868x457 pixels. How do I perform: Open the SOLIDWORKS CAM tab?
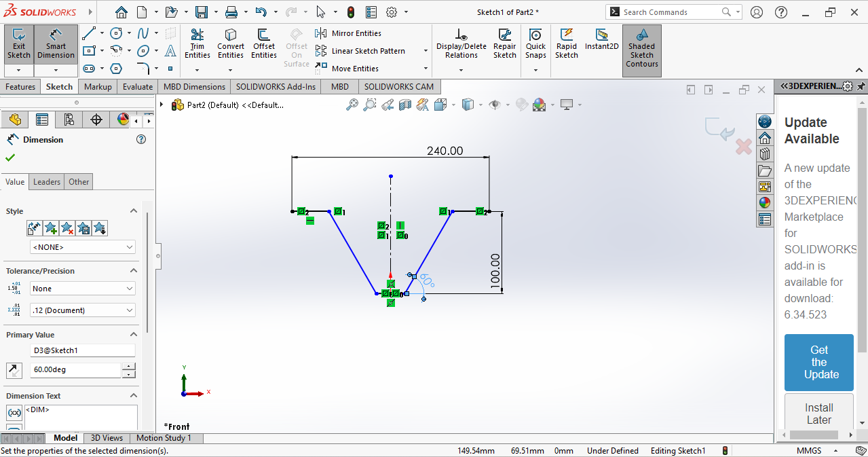(399, 86)
